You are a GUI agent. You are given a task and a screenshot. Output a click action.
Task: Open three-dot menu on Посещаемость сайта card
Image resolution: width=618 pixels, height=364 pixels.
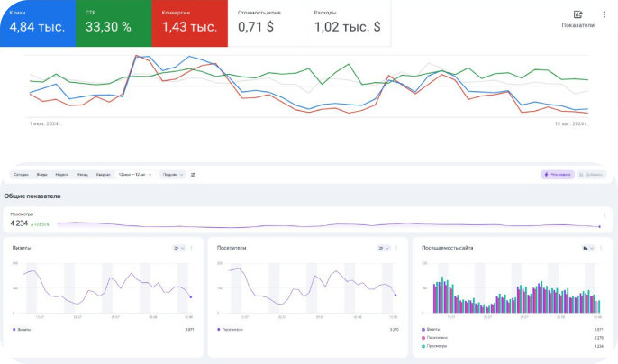pos(603,248)
